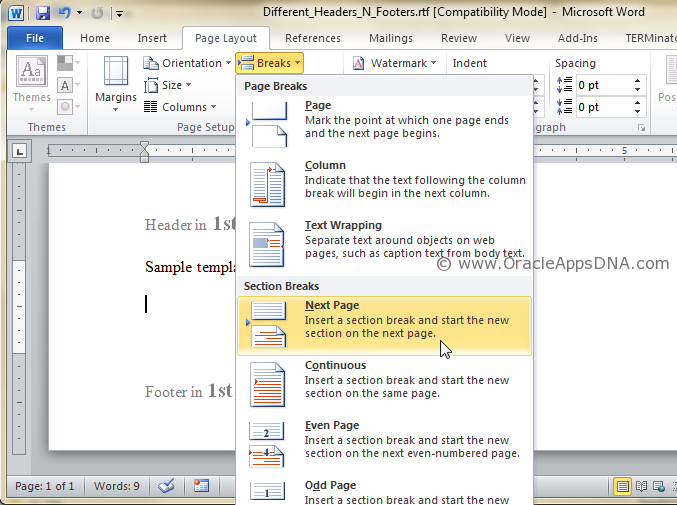The height and width of the screenshot is (505, 677).
Task: Open the Undo history dropdown arrow
Action: point(79,13)
